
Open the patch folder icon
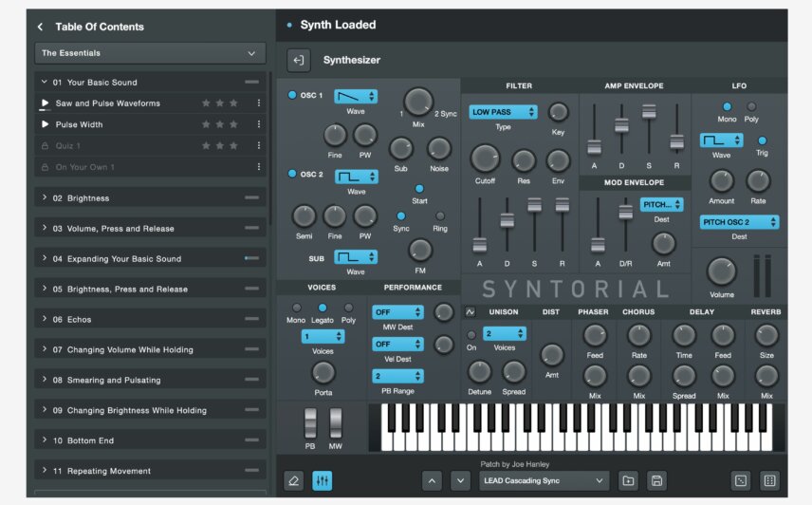pyautogui.click(x=628, y=480)
